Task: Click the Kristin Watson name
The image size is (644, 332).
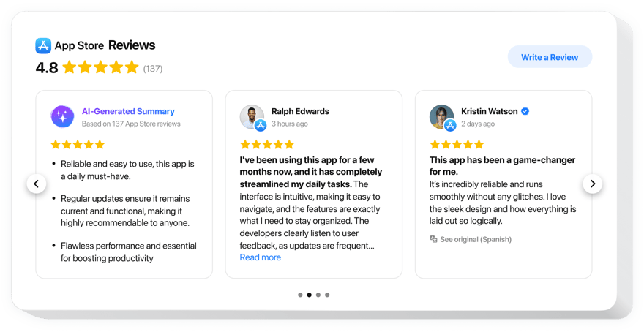Action: coord(489,111)
